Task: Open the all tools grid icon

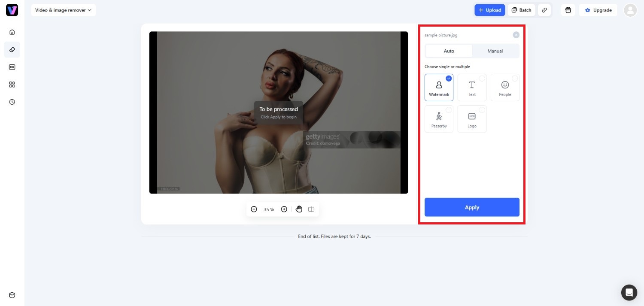Action: click(x=12, y=85)
